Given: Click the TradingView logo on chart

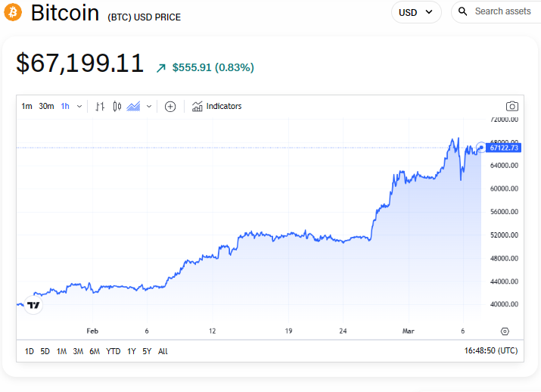Looking at the screenshot, I should (33, 305).
